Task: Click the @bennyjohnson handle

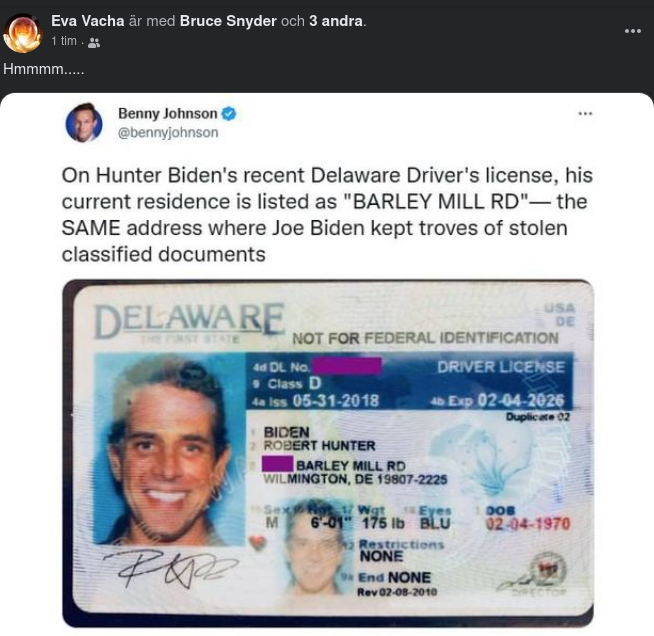Action: point(168,132)
